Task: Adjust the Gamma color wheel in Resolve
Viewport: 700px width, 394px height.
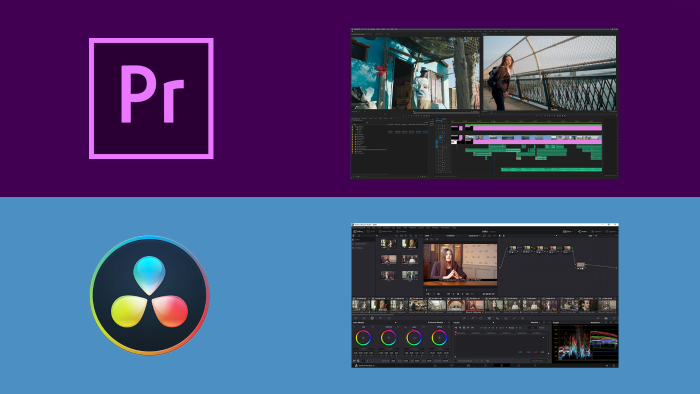Action: click(388, 337)
